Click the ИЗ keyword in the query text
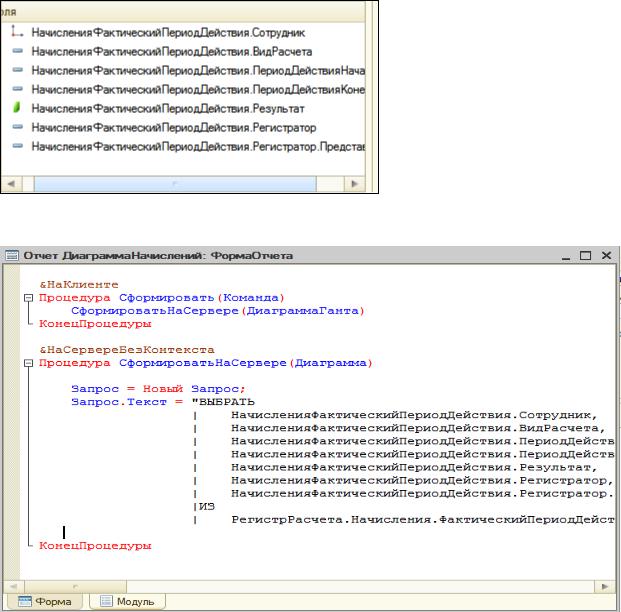621x612 pixels. 206,506
